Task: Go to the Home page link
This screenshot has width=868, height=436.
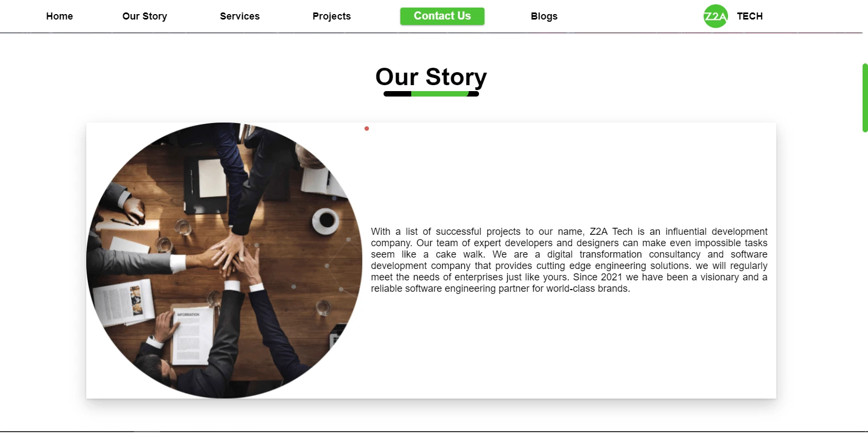Action: [x=60, y=16]
